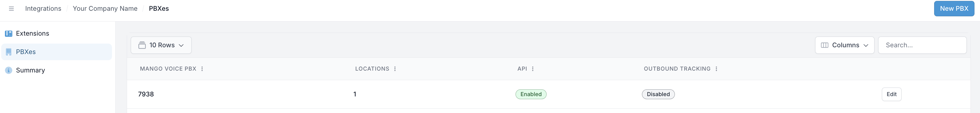
Task: Open Locations column options menu
Action: coord(395,69)
